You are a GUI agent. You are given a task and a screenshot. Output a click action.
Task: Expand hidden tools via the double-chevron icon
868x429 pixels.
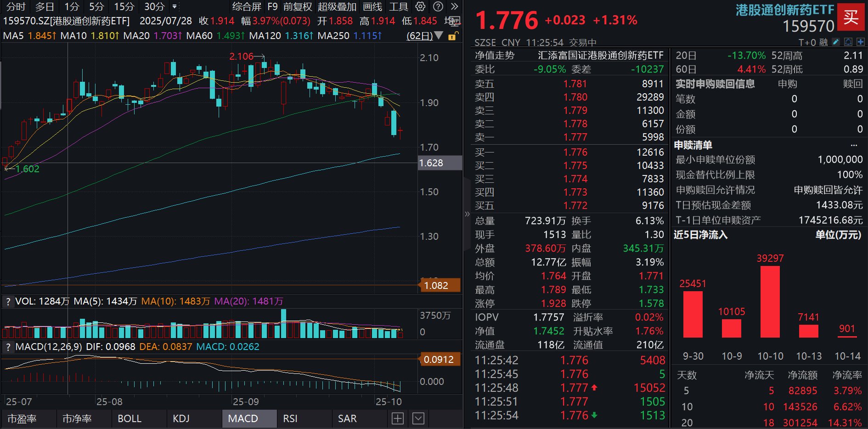(455, 6)
